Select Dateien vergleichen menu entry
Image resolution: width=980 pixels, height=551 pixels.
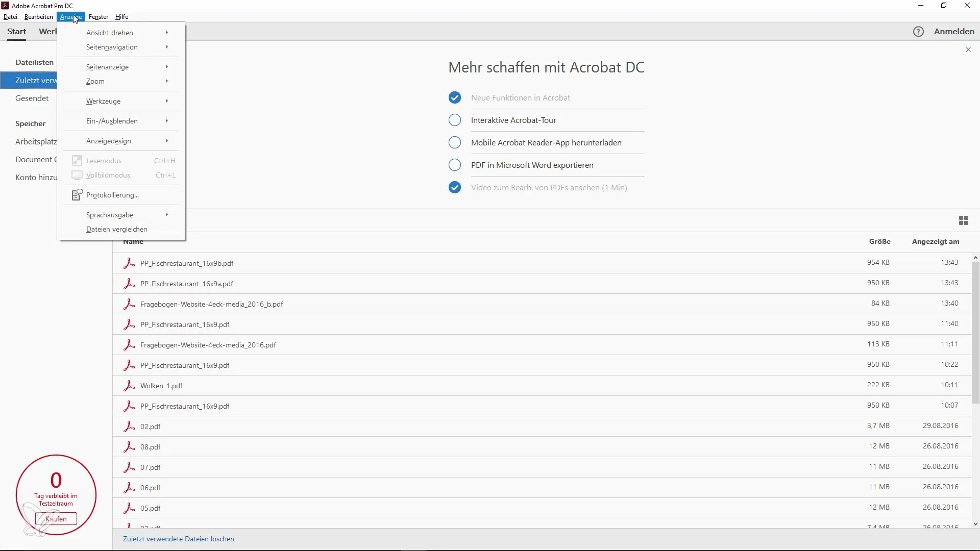116,229
